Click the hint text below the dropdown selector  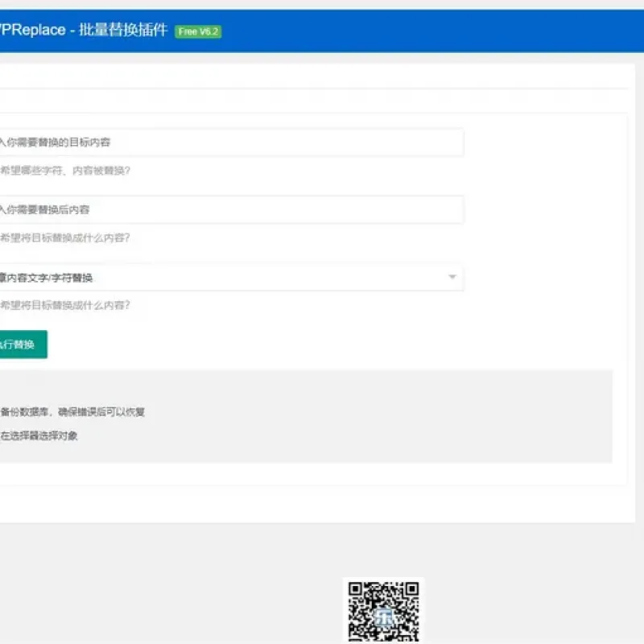[65, 305]
